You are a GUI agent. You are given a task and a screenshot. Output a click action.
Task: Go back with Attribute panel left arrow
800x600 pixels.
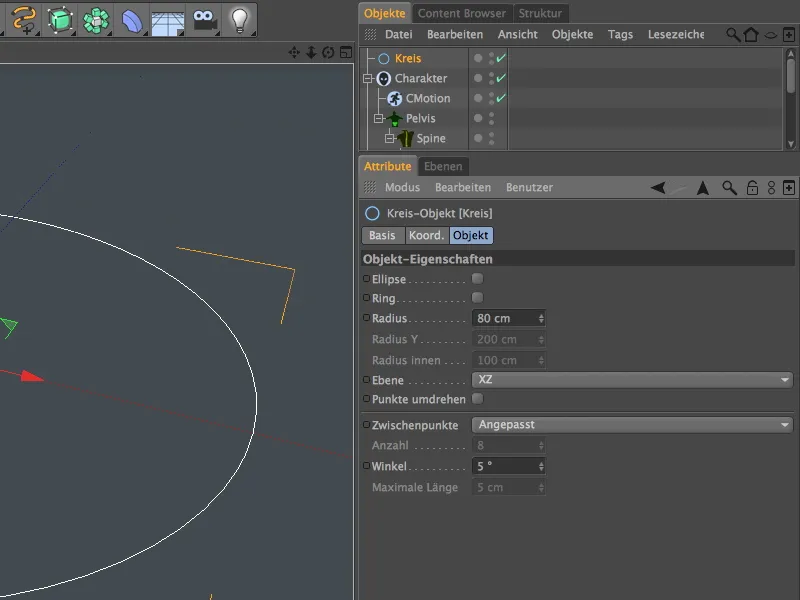(x=658, y=188)
